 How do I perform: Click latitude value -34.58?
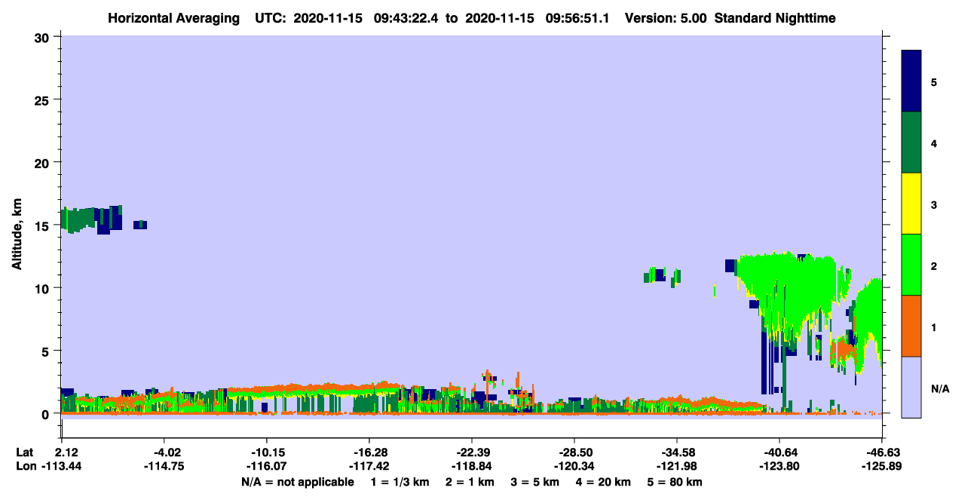(x=677, y=452)
